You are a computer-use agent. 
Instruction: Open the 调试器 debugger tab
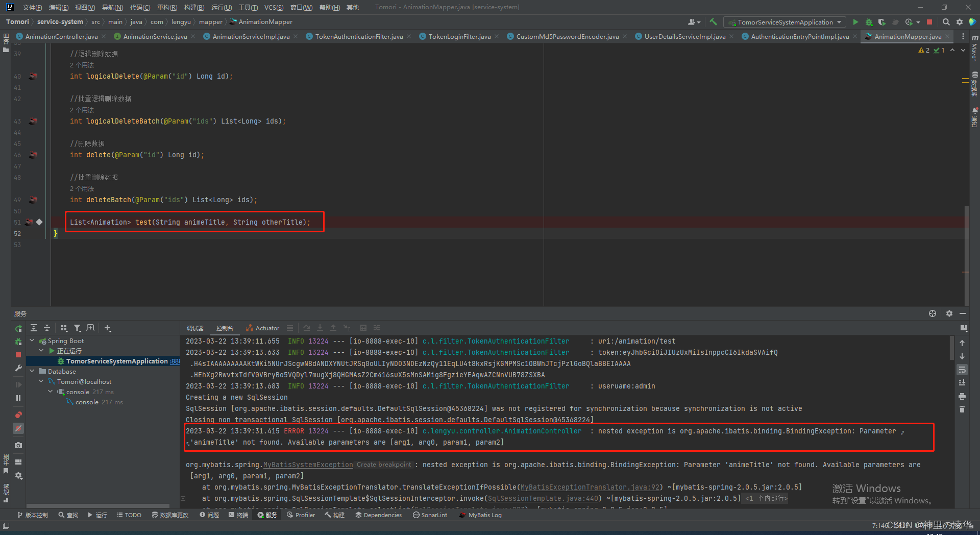[195, 328]
